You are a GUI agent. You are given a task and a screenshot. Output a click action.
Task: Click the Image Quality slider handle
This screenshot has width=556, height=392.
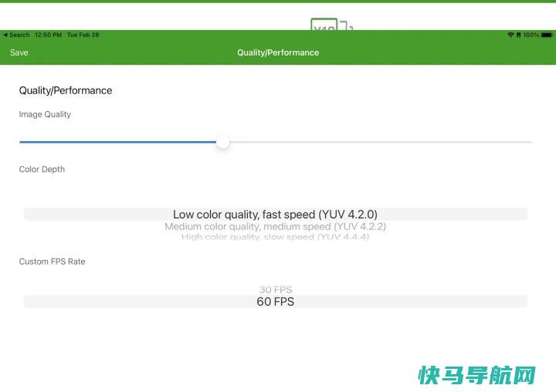[x=222, y=142]
